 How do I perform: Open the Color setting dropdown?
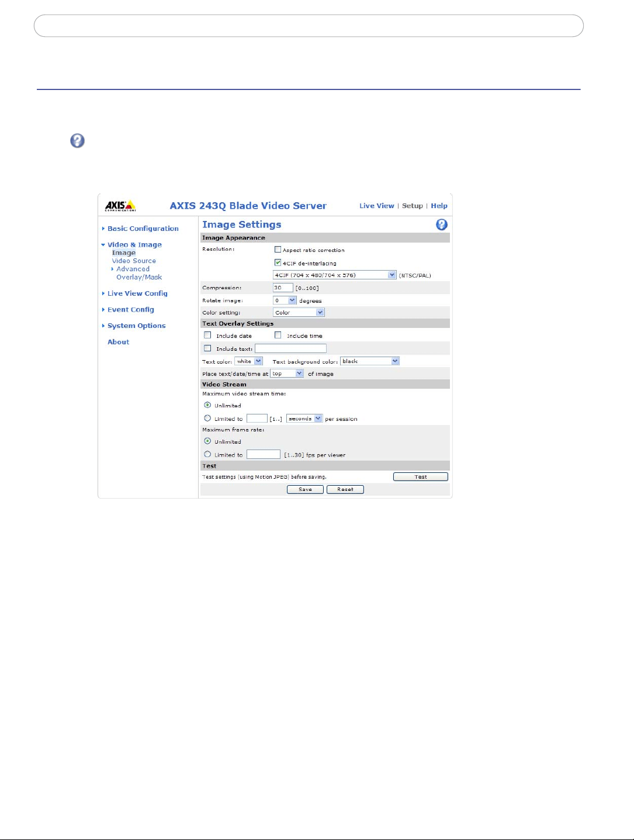click(299, 312)
